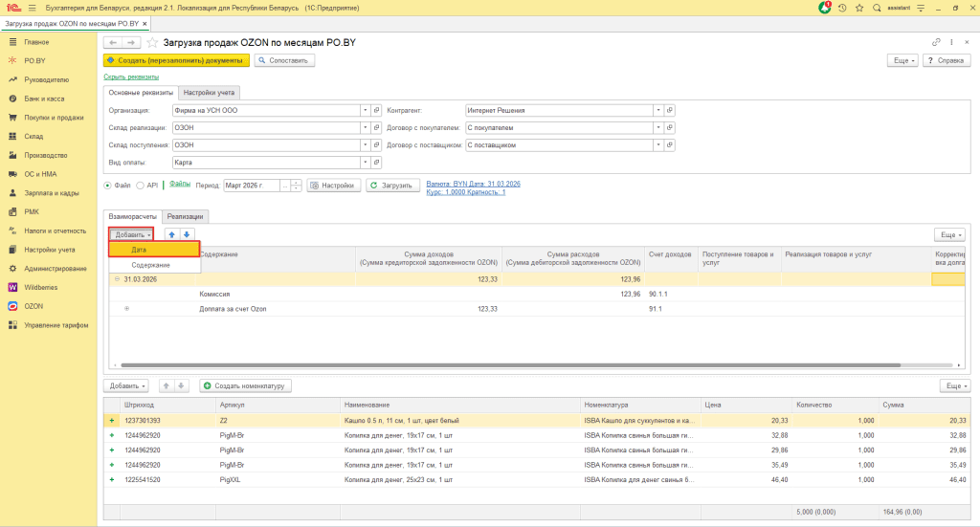Open Налоги и отчетность section
Viewport: 980px width, 527px height.
pyautogui.click(x=55, y=231)
